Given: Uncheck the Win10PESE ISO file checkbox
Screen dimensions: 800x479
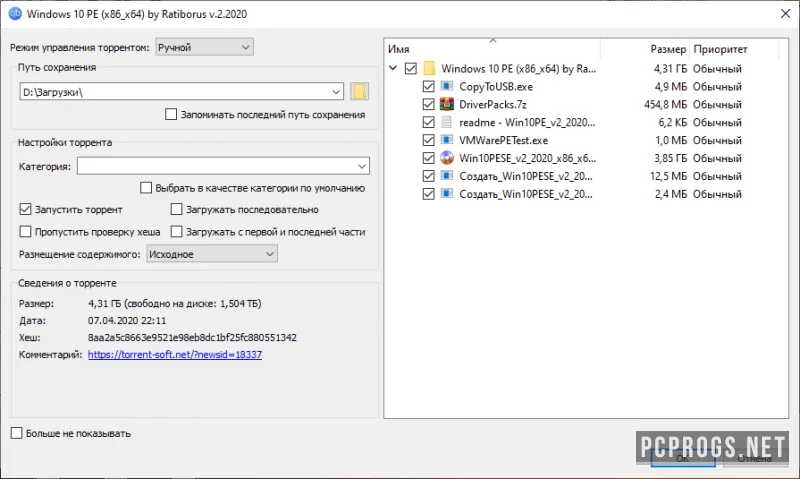Looking at the screenshot, I should 429,158.
